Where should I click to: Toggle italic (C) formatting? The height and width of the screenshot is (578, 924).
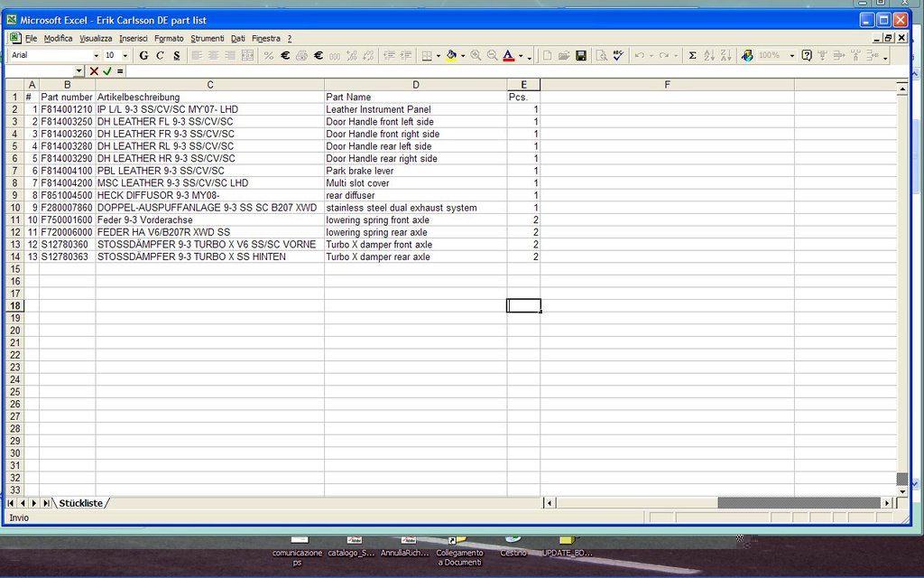160,55
